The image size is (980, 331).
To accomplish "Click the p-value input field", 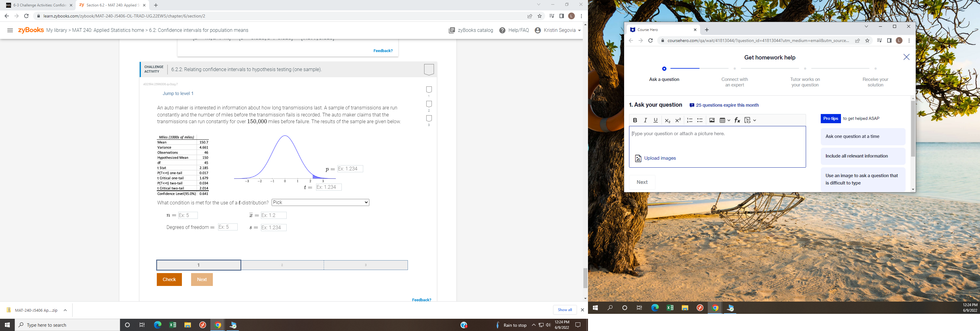I will click(x=350, y=169).
